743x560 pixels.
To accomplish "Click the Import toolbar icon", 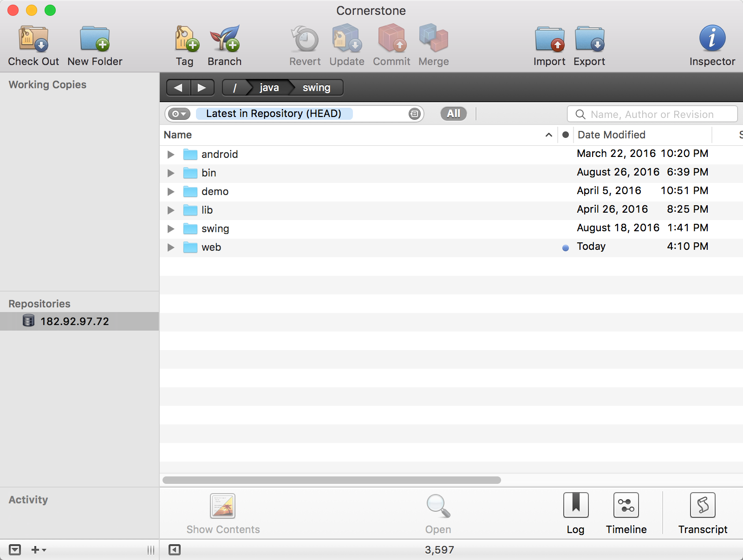I will click(x=549, y=38).
